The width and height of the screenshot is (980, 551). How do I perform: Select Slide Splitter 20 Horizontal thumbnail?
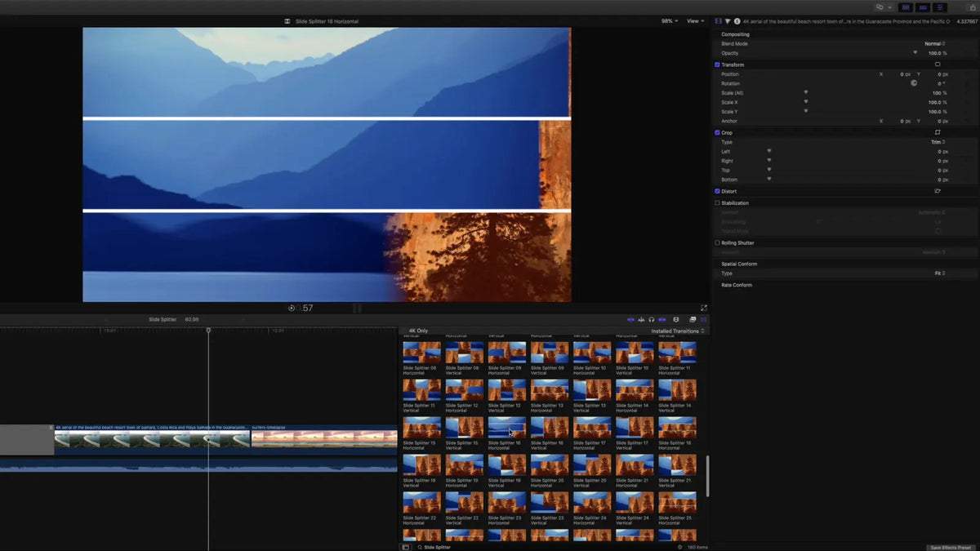click(x=550, y=465)
